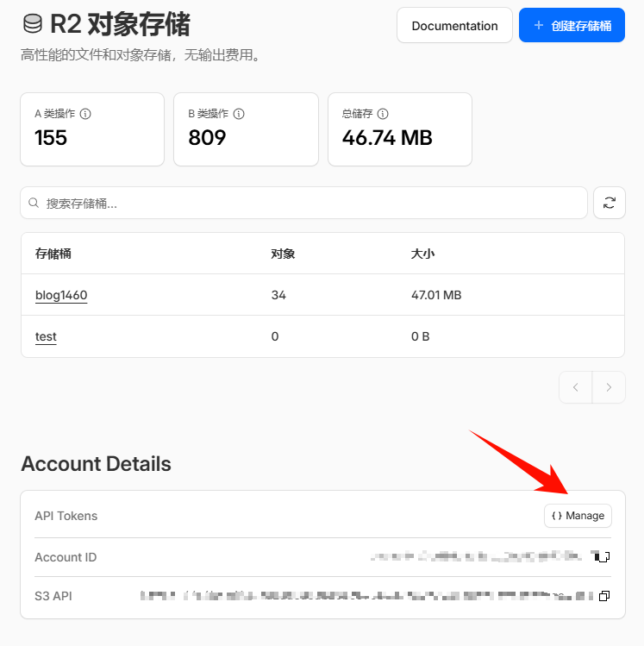Click 创建存储桶 to create a bucket

tap(572, 26)
